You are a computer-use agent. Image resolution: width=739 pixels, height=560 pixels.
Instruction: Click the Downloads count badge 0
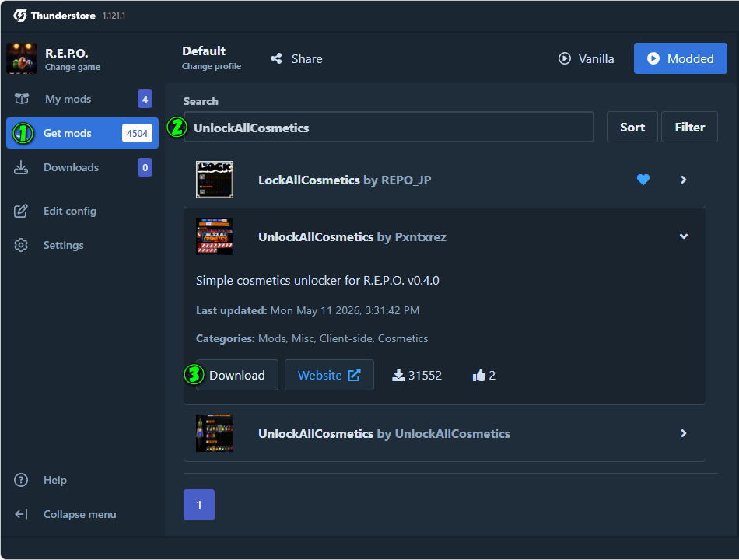(x=145, y=167)
